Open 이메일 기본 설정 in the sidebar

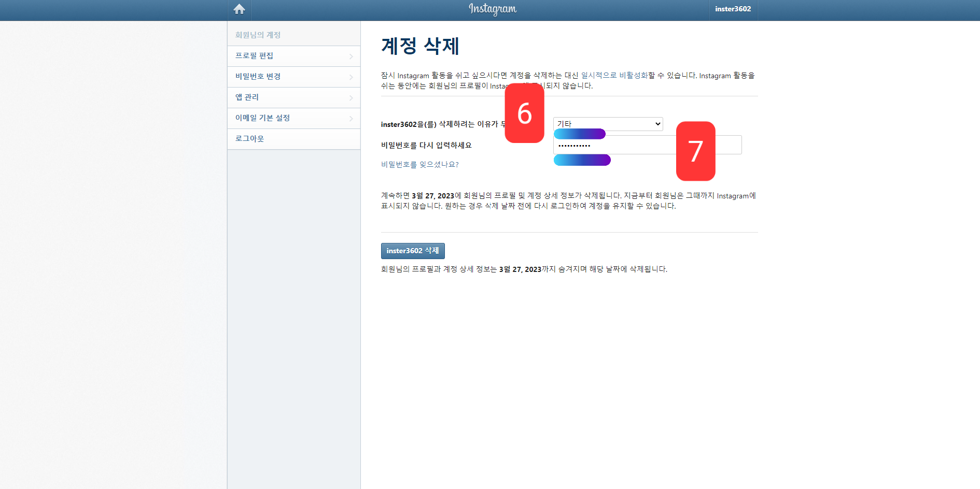(x=294, y=118)
